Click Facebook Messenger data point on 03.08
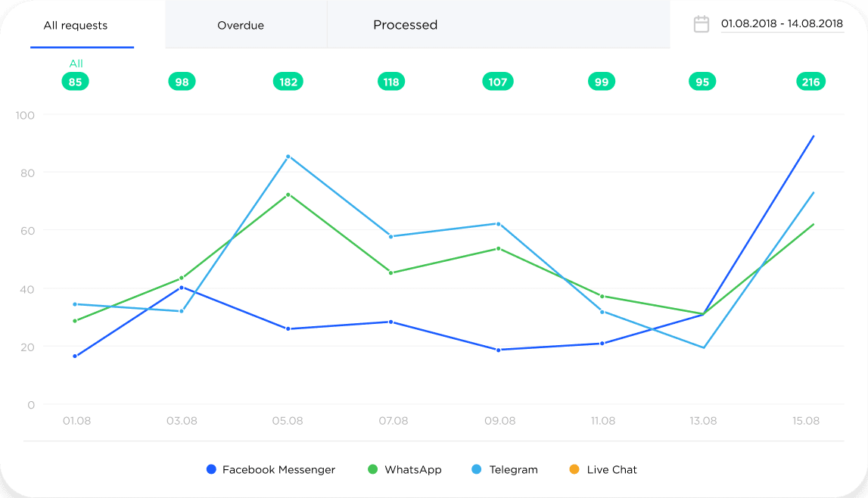This screenshot has width=868, height=498. 182,288
